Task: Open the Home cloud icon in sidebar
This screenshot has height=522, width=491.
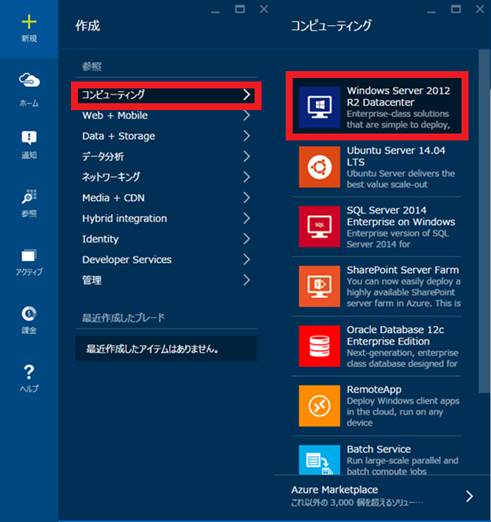Action: tap(29, 80)
